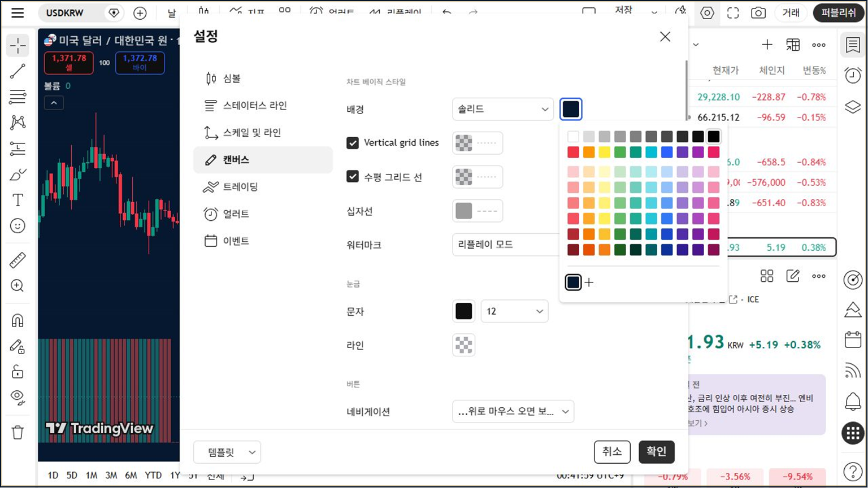The image size is (868, 488).
Task: Open the background color swatch
Action: point(571,109)
